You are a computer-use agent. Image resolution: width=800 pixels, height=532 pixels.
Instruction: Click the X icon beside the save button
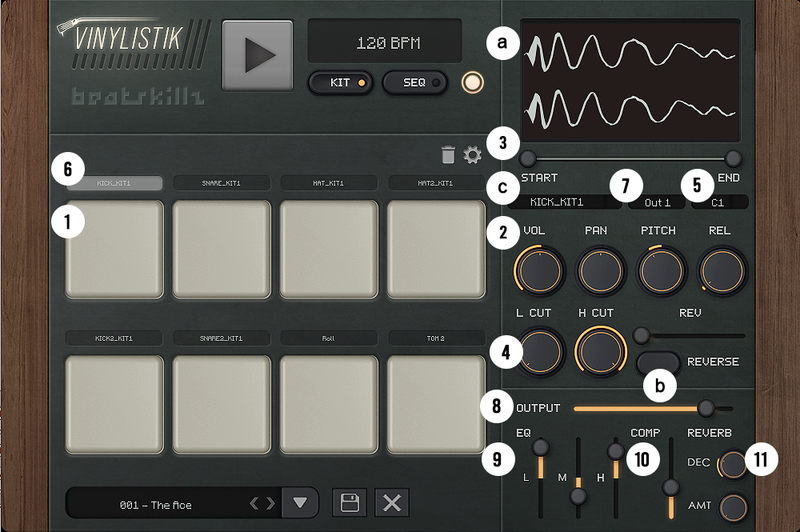tap(392, 502)
